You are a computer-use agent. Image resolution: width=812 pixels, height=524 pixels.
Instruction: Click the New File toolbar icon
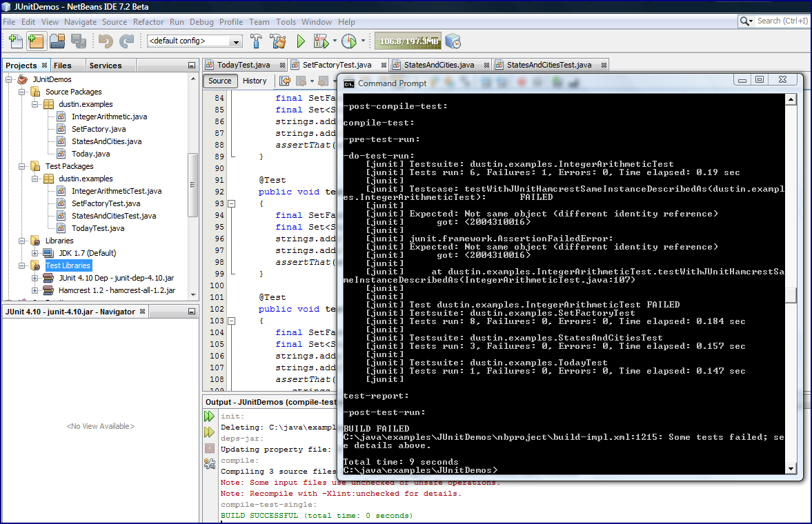16,41
